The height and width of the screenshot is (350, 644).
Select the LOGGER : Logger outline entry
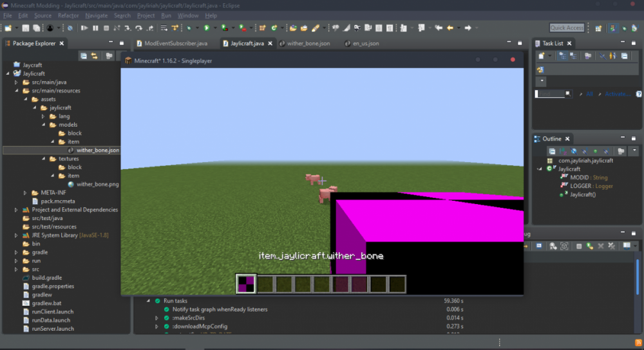591,186
